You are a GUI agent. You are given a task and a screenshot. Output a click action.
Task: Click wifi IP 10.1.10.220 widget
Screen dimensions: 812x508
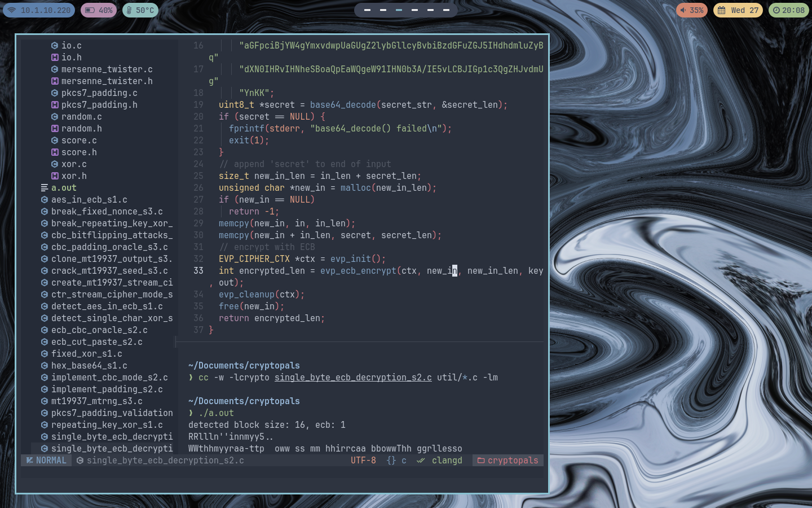(x=39, y=10)
